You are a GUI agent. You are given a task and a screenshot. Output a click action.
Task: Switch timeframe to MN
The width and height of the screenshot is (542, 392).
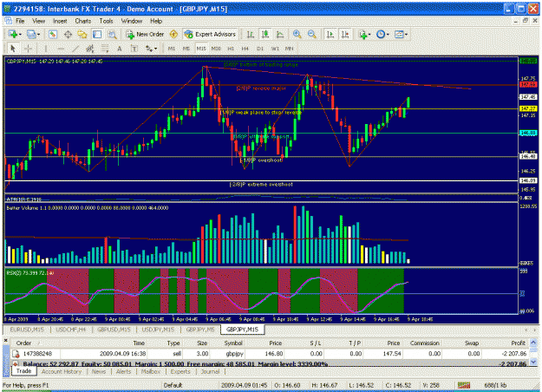(290, 49)
